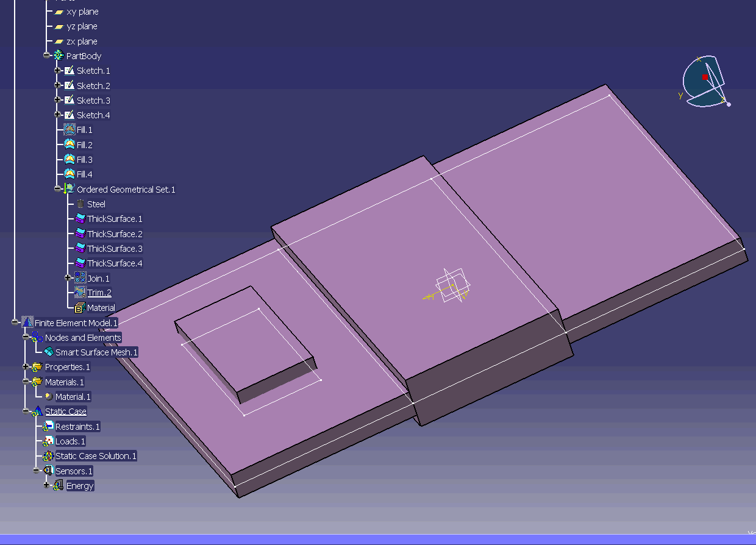This screenshot has width=756, height=545.
Task: Click the Material.1 sphere icon
Action: point(49,396)
